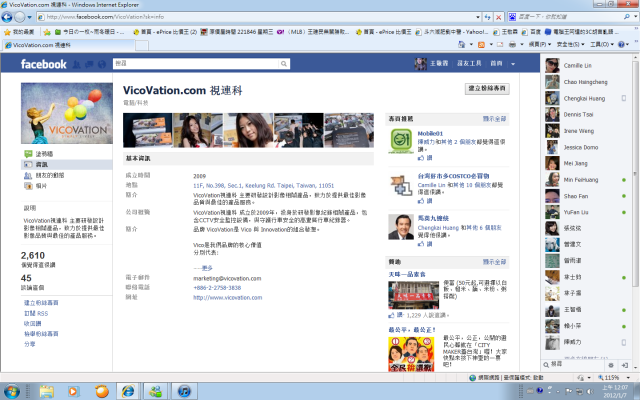Open Facebook account menu dropdown arrow
This screenshot has height=400, width=640.
[513, 64]
